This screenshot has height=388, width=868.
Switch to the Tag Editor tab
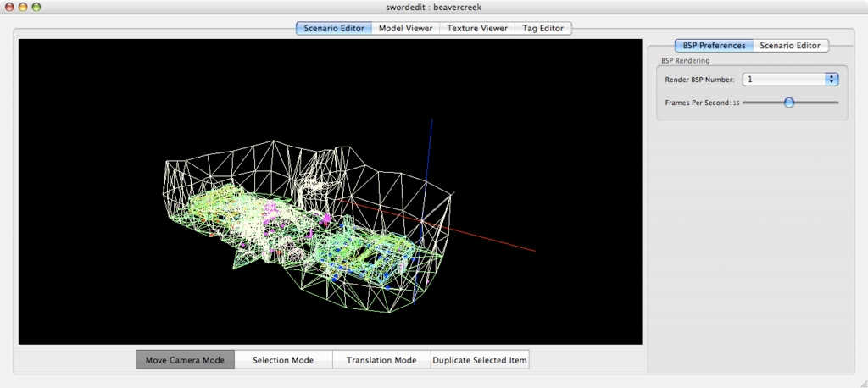pyautogui.click(x=543, y=28)
